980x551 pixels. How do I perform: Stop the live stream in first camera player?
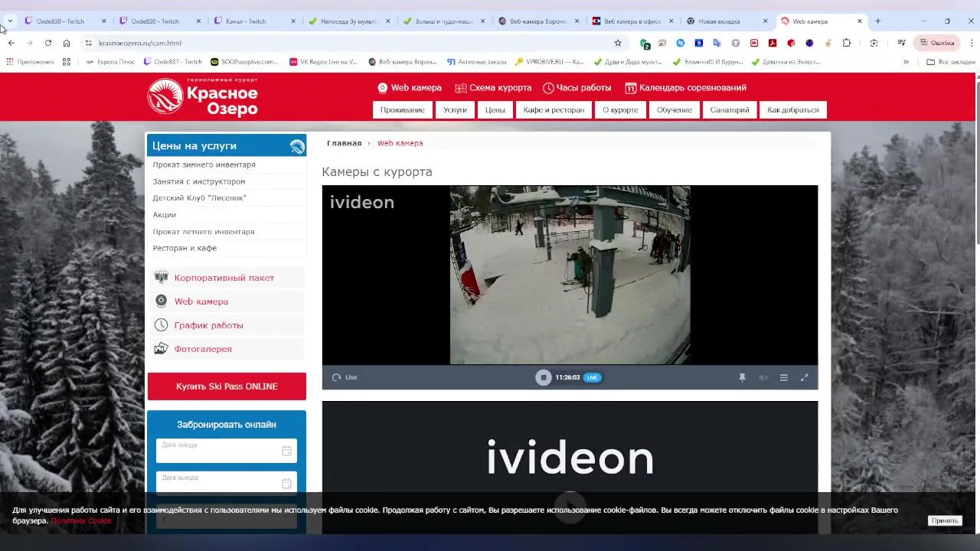click(x=543, y=377)
